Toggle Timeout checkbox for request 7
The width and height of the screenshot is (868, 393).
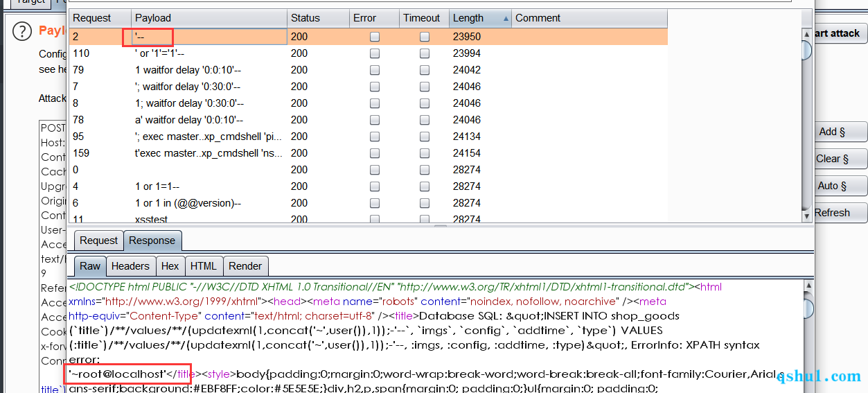click(425, 87)
